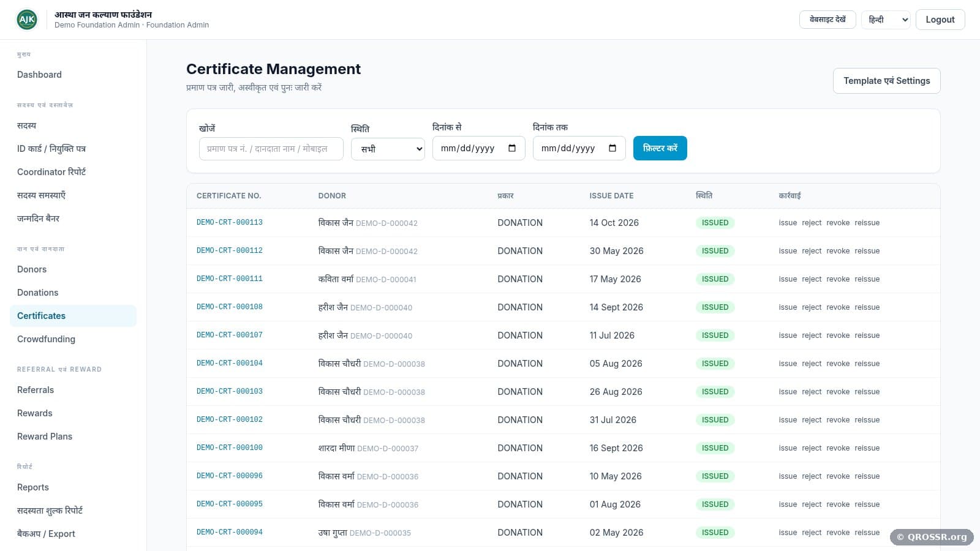Screen dimensions: 980x551
Task: Click the दिनांक तक date field
Action: click(579, 148)
